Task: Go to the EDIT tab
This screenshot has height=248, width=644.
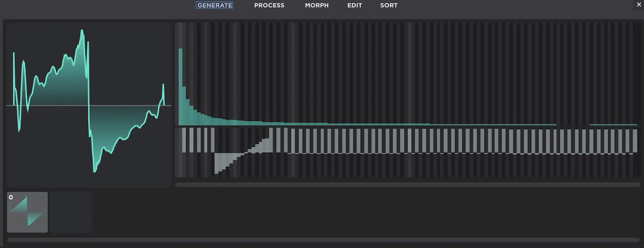Action: point(354,5)
